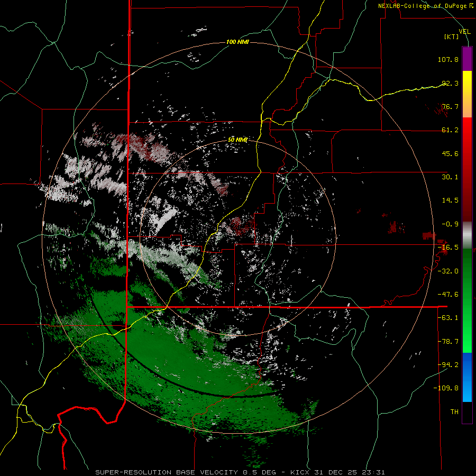
Task: Click the -63.1 legend value
Action: point(448,318)
